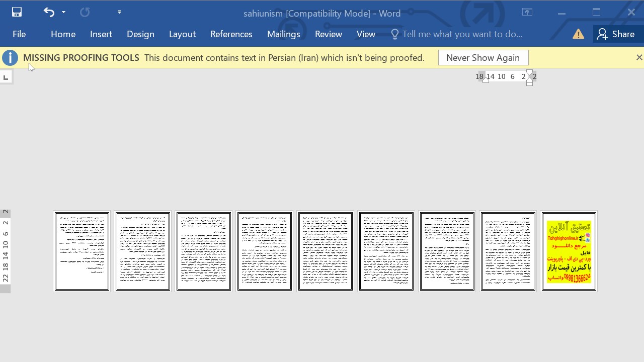Click the second page of the document
This screenshot has height=362, width=644.
143,251
